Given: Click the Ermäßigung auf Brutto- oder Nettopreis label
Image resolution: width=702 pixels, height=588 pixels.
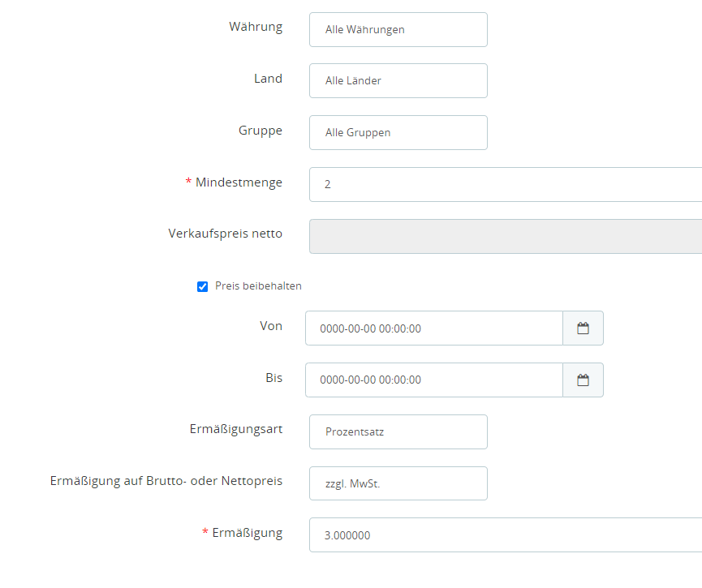Looking at the screenshot, I should coord(166,481).
